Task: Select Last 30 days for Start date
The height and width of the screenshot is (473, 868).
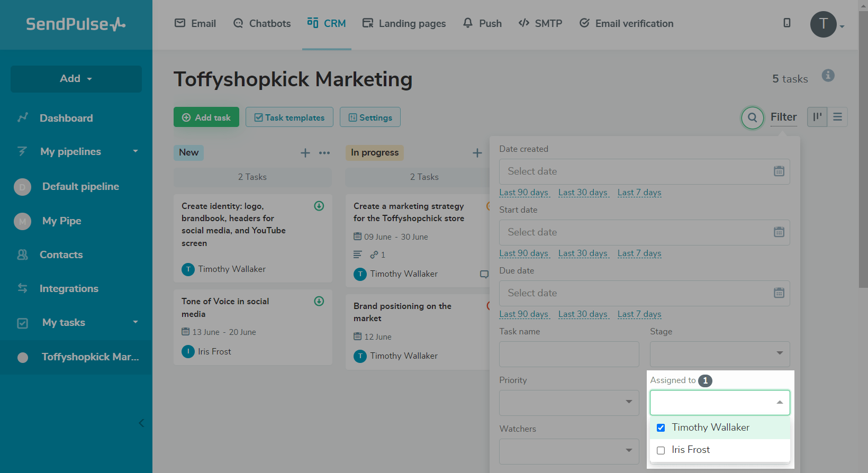Action: pyautogui.click(x=583, y=253)
